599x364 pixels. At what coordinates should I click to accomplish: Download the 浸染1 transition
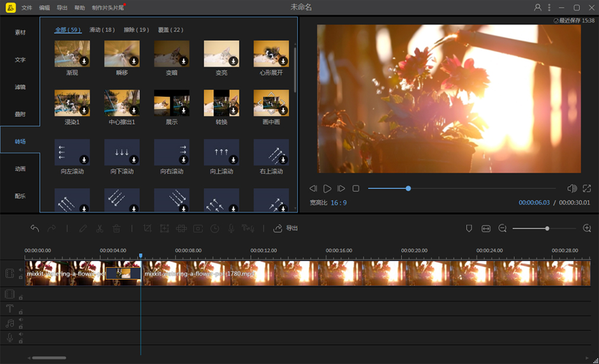coord(84,110)
